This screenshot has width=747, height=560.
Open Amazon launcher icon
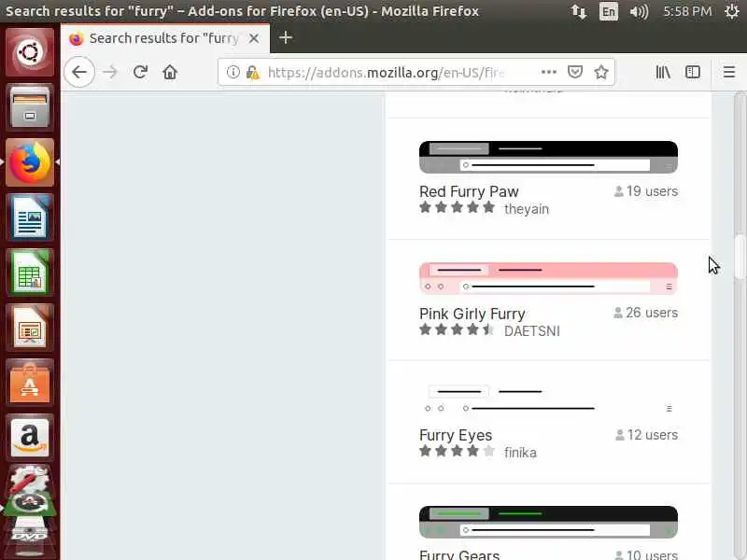click(x=30, y=438)
